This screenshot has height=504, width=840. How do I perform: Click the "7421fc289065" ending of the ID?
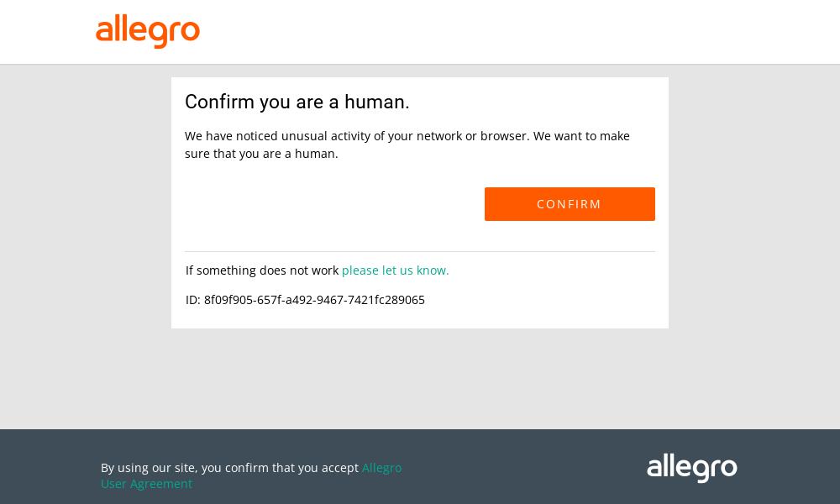[x=386, y=300]
